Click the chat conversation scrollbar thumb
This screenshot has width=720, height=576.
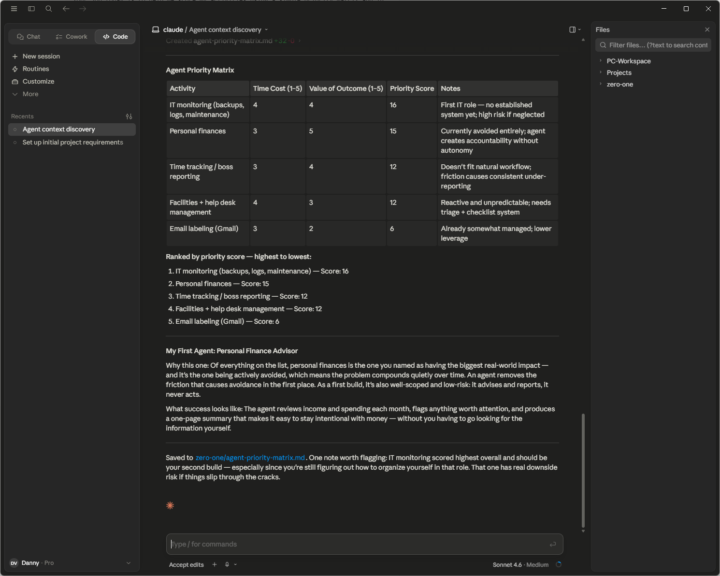pos(583,470)
